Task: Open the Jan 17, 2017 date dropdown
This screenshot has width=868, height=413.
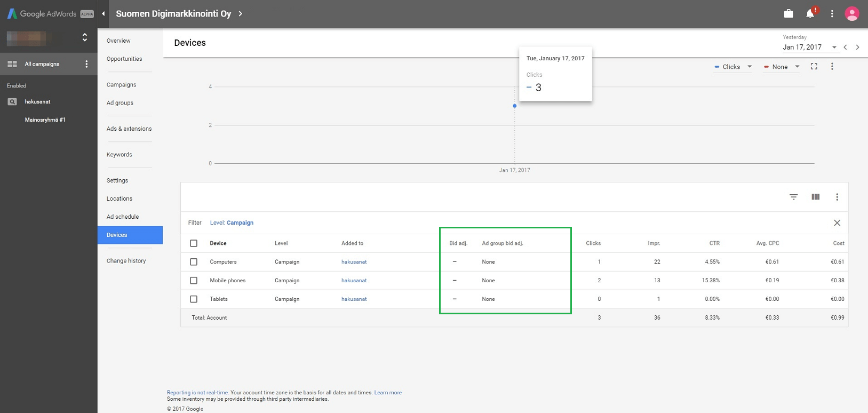Action: pyautogui.click(x=809, y=47)
